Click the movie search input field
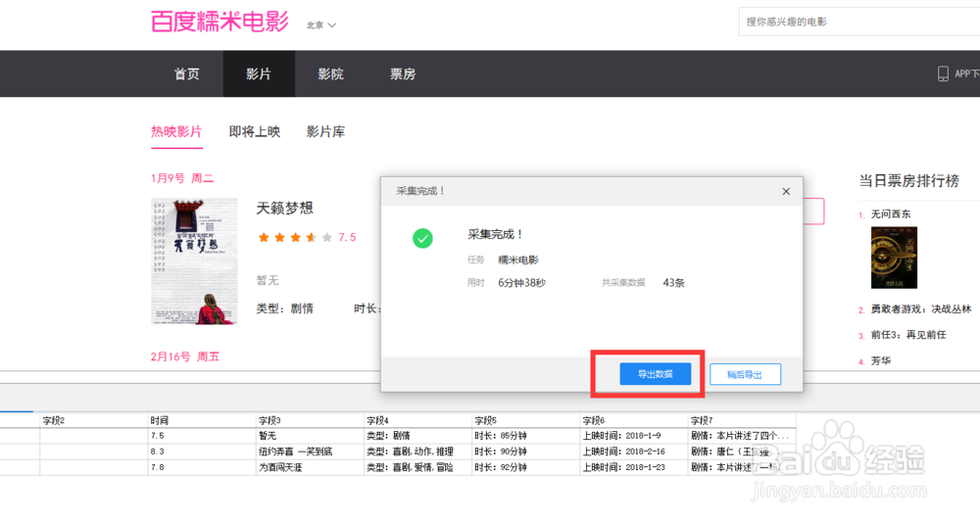The image size is (980, 524). point(859,22)
